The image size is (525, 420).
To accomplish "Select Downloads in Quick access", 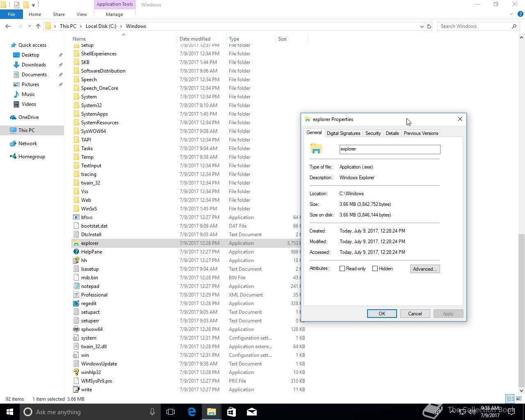I will pyautogui.click(x=34, y=65).
